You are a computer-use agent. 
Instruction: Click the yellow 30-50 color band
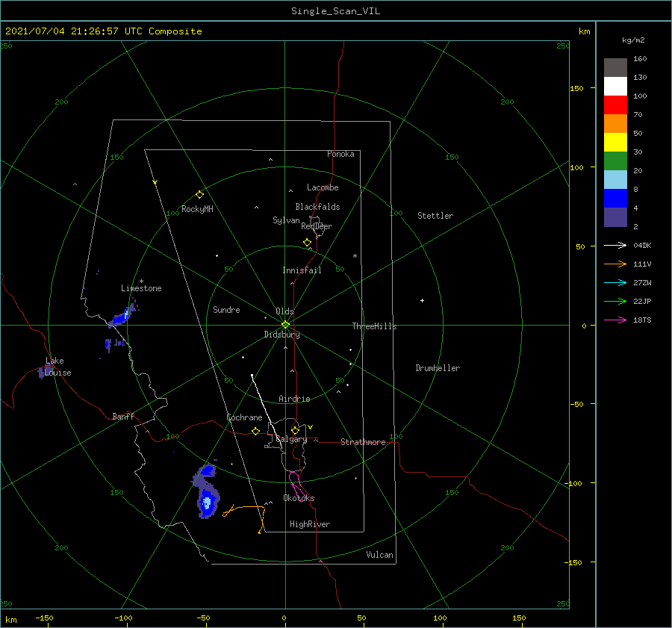tap(615, 143)
